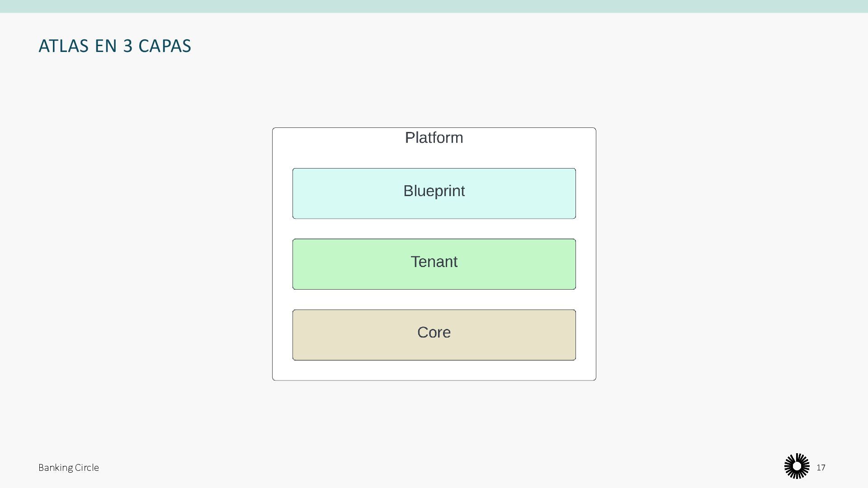This screenshot has width=868, height=488.
Task: Click the Banking Circle sunburst logo
Action: (797, 466)
